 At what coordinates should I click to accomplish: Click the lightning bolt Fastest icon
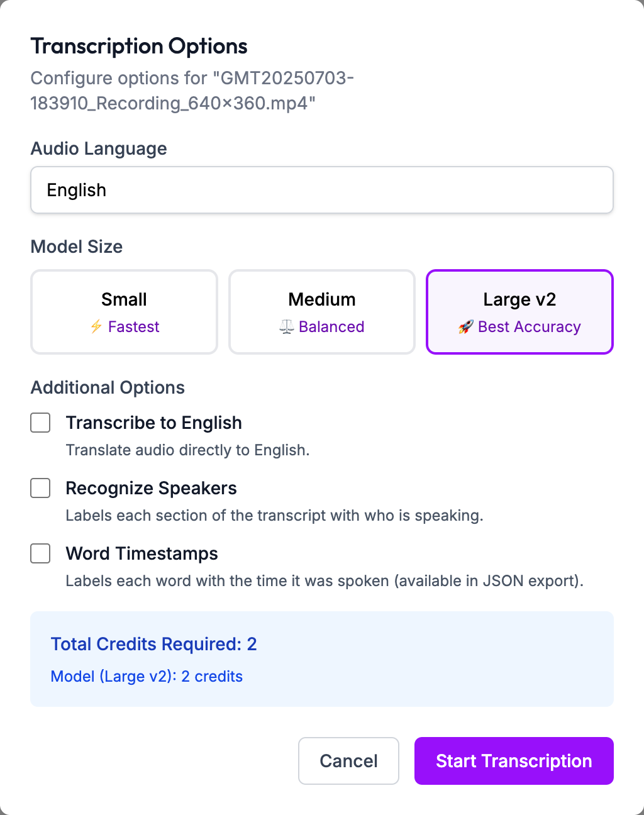coord(96,327)
